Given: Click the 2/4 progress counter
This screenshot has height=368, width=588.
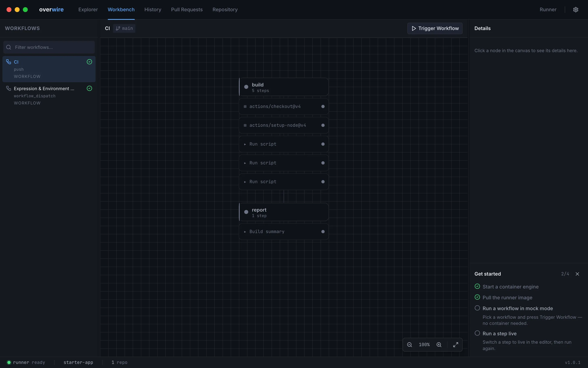Looking at the screenshot, I should (x=565, y=274).
